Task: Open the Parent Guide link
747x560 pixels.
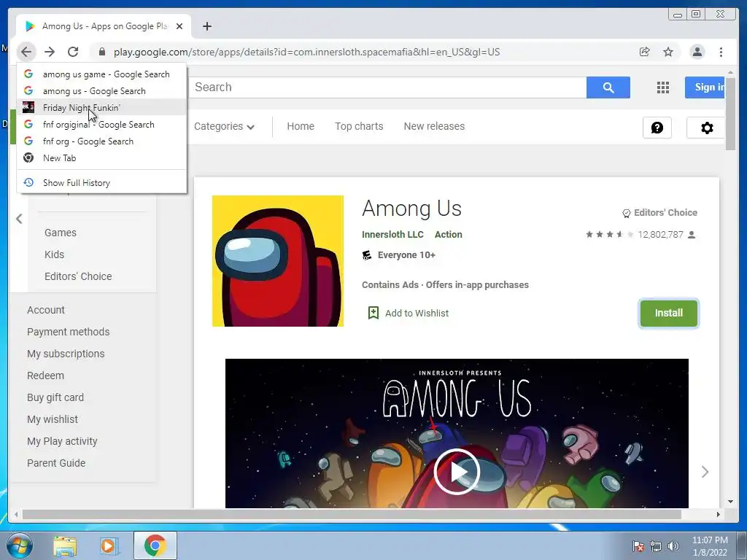Action: click(56, 463)
